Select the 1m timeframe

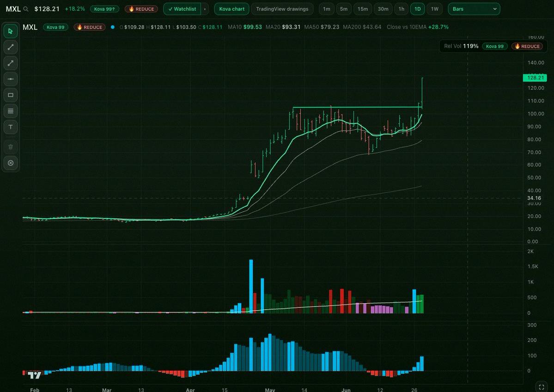click(327, 9)
